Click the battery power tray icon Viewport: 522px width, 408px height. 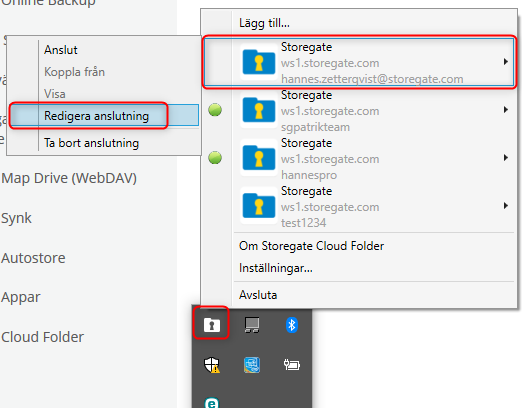click(x=292, y=365)
